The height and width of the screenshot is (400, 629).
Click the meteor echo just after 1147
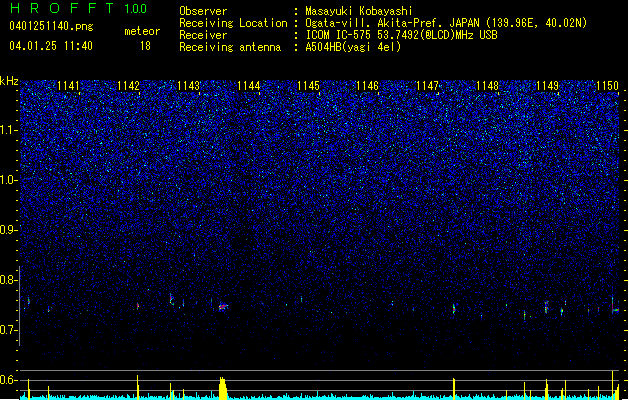click(x=454, y=309)
